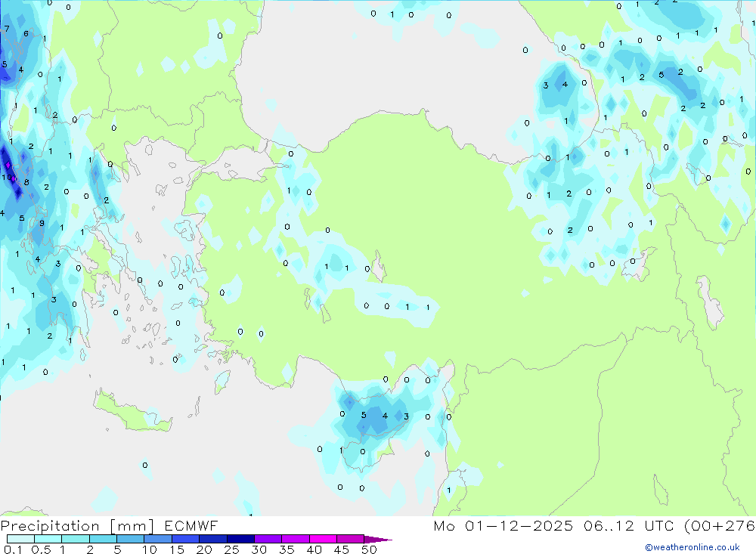
Task: Select the "ECMWF" model label
Action: point(191,525)
